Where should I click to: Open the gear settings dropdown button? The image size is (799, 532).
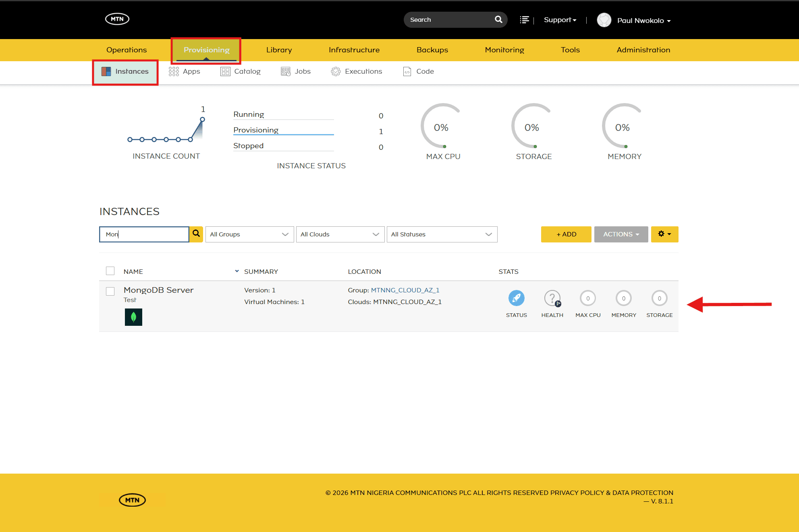[665, 234]
